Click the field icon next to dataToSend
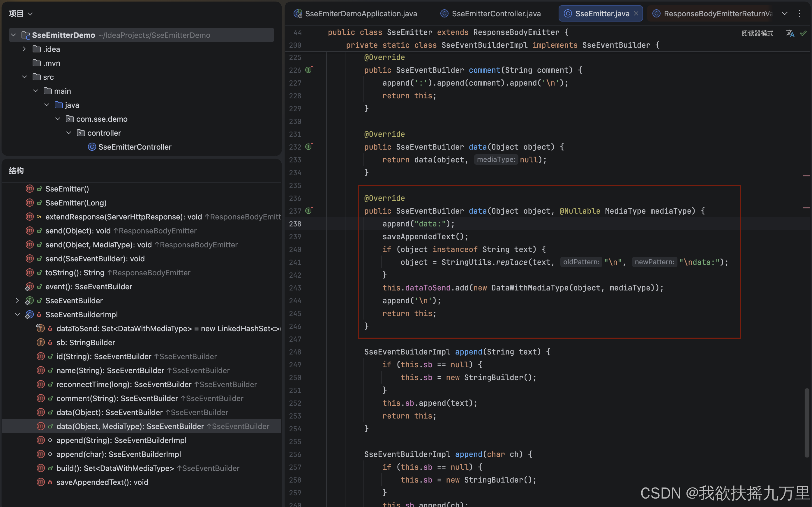The width and height of the screenshot is (812, 507). pyautogui.click(x=40, y=328)
